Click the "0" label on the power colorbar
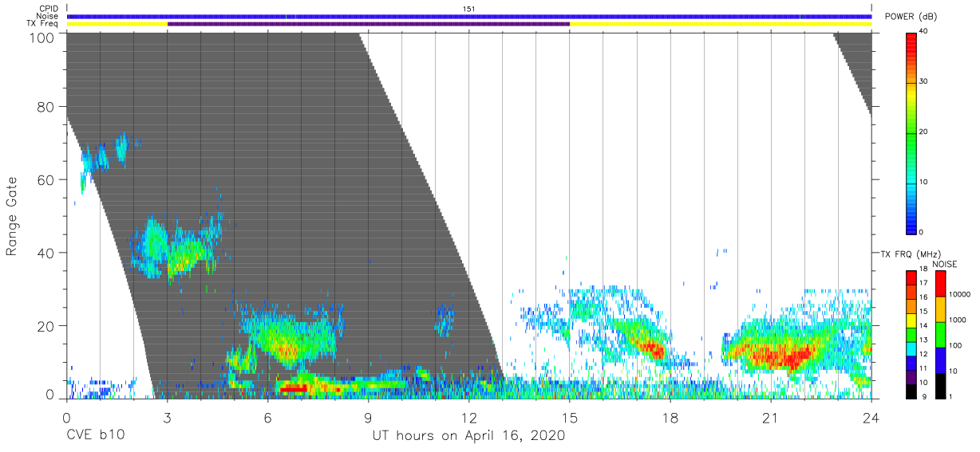The height and width of the screenshot is (452, 980). click(x=922, y=232)
